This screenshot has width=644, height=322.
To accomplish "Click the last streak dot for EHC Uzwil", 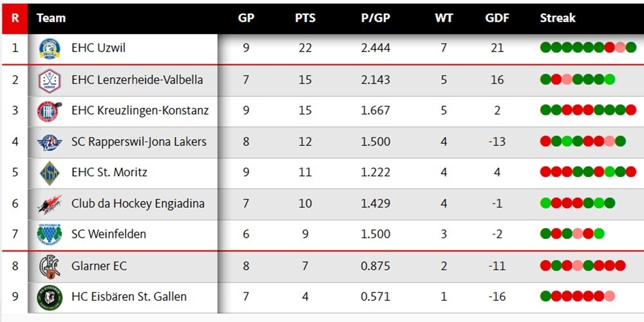I will 631,47.
